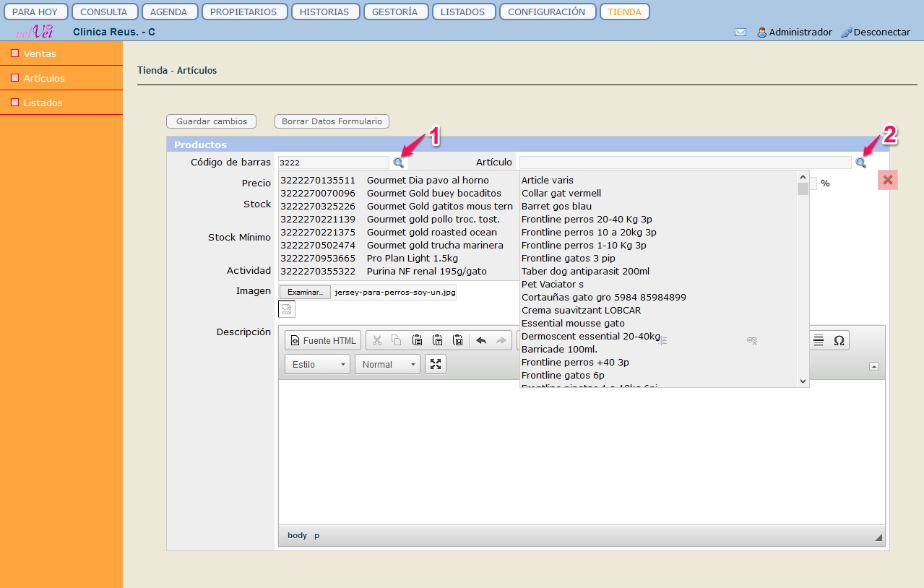Image resolution: width=924 pixels, height=588 pixels.
Task: Maximize the editor with expand icon
Action: [x=436, y=364]
